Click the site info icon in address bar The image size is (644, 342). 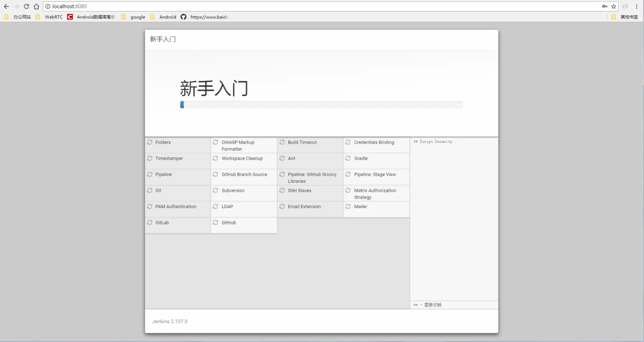[x=48, y=6]
